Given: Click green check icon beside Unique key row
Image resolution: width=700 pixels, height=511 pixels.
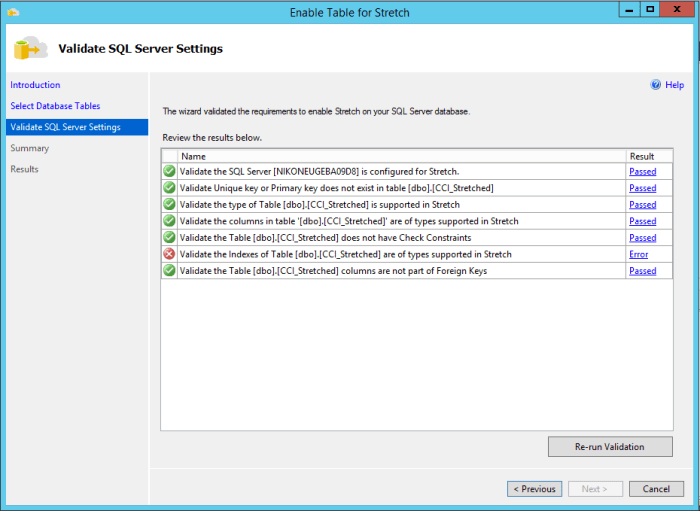Looking at the screenshot, I should (169, 188).
